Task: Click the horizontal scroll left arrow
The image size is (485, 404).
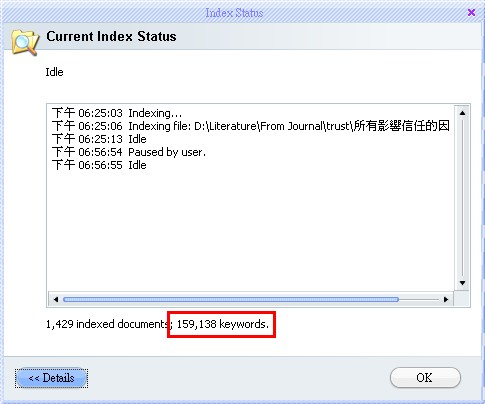Action: 56,299
